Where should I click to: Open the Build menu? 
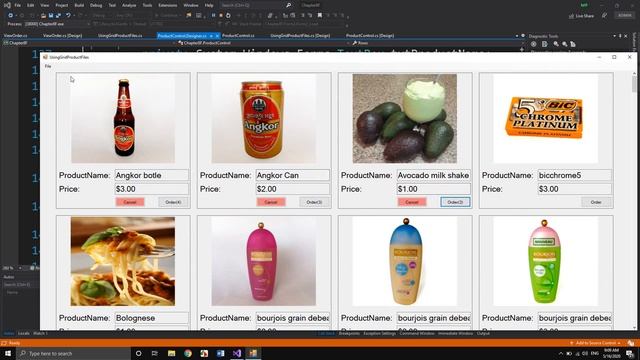[79, 5]
